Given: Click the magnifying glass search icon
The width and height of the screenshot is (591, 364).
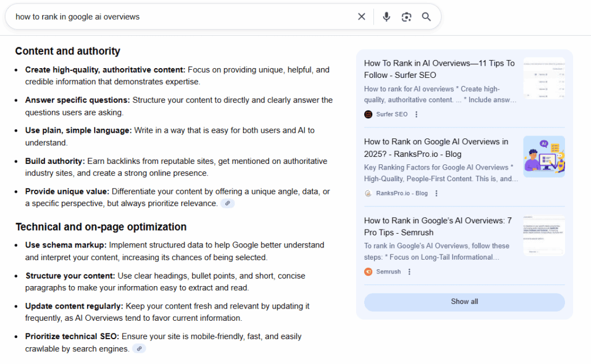Looking at the screenshot, I should click(x=426, y=16).
